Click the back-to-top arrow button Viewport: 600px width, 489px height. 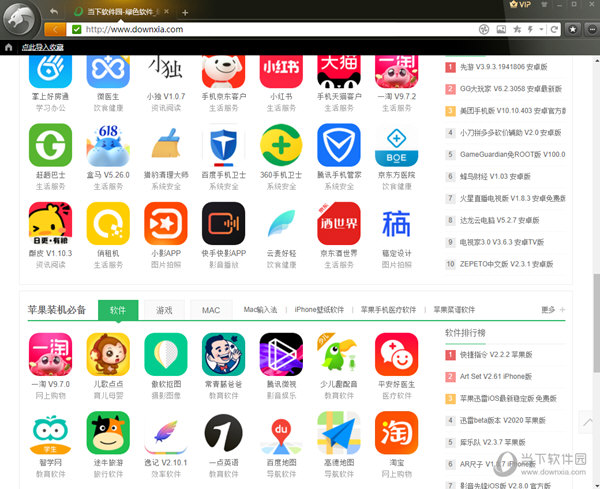coord(589,422)
